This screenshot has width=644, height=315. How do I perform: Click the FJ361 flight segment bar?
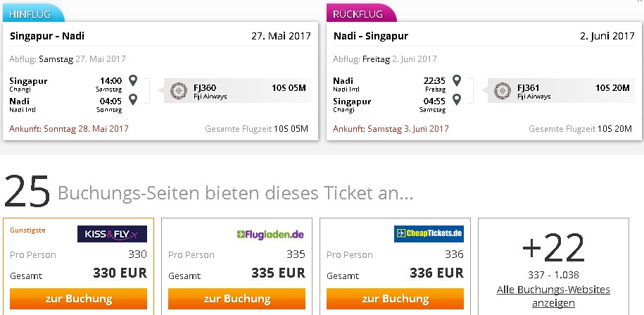point(561,90)
